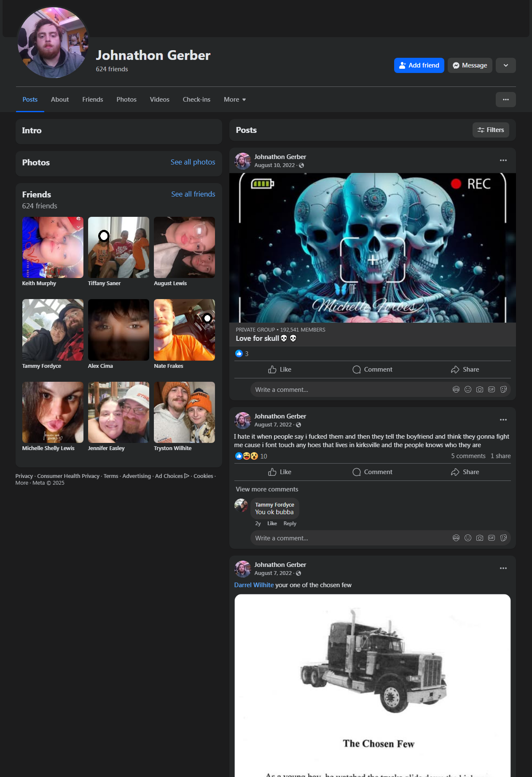Add GIF in Kirksville post comment box
Image resolution: width=532 pixels, height=777 pixels.
pos(492,538)
